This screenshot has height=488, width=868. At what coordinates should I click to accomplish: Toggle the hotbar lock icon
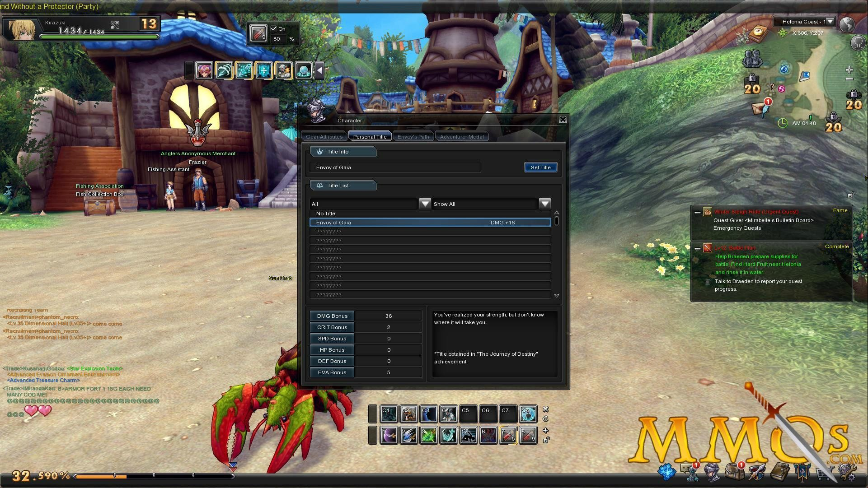pyautogui.click(x=546, y=440)
